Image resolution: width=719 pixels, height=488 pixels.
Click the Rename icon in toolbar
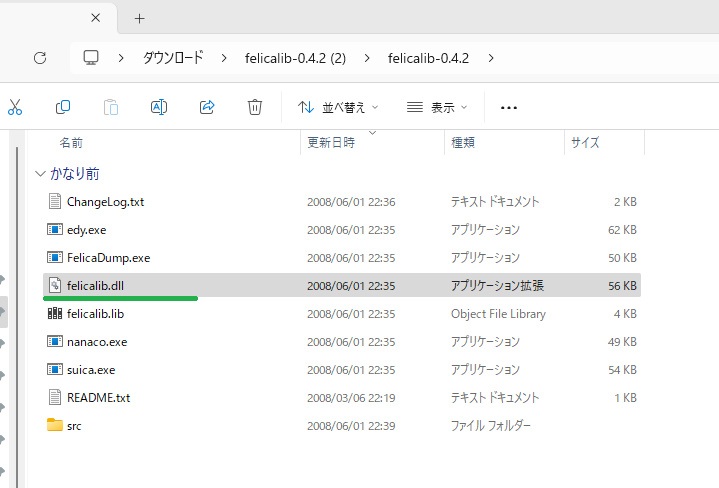tap(158, 107)
